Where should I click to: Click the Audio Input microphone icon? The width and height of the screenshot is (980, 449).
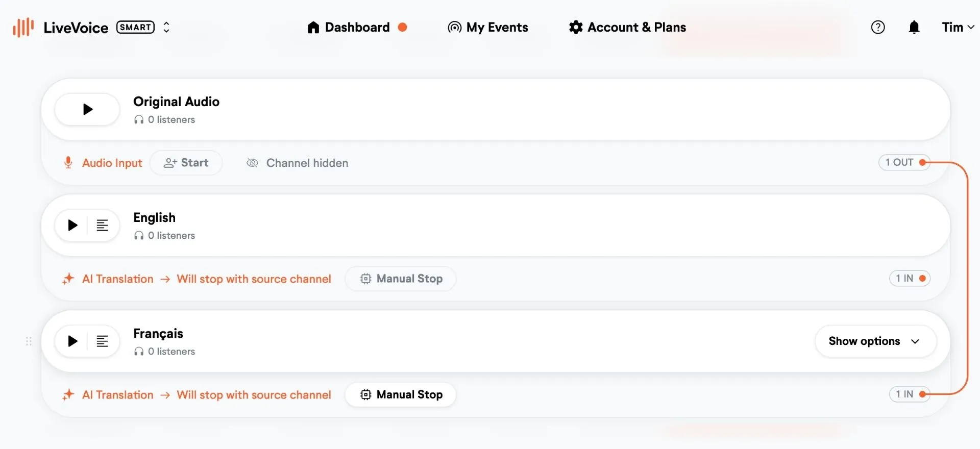click(68, 163)
